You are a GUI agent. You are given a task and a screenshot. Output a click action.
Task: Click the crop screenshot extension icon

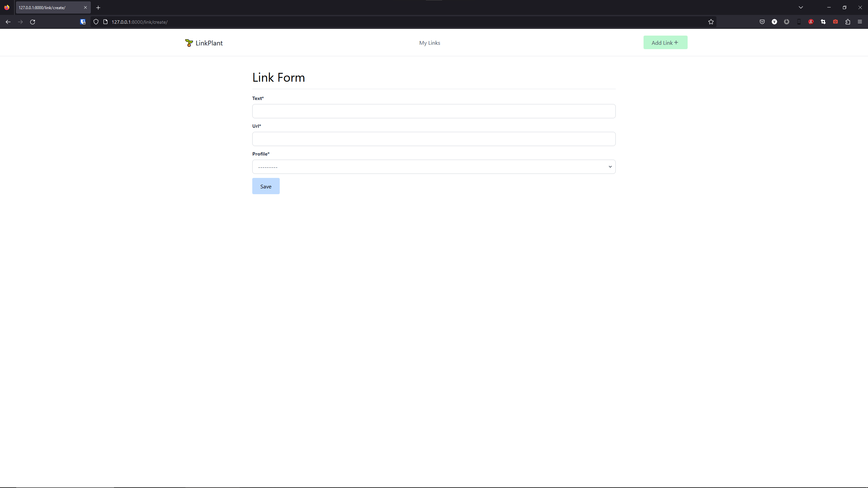pos(823,22)
